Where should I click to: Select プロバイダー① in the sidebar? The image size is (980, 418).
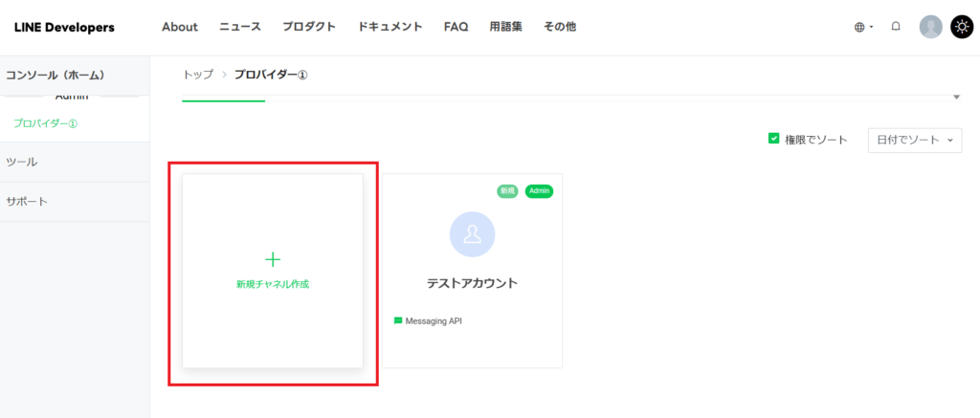[45, 123]
